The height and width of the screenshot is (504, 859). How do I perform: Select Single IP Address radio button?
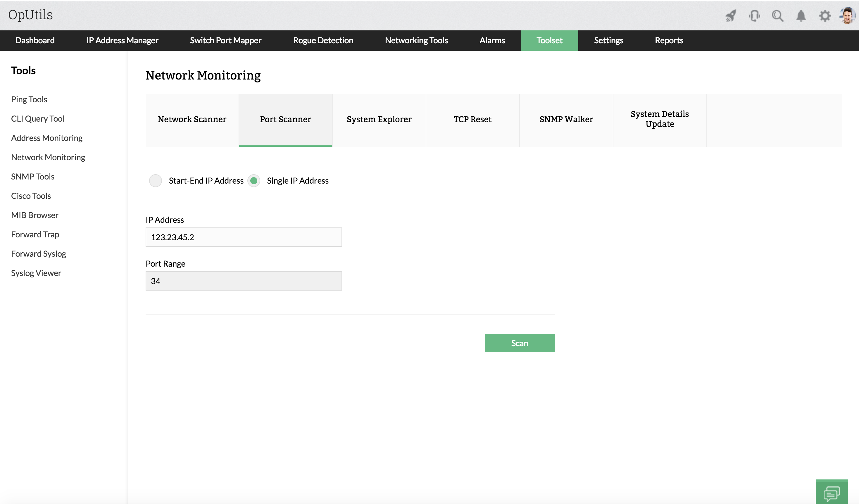(x=253, y=181)
